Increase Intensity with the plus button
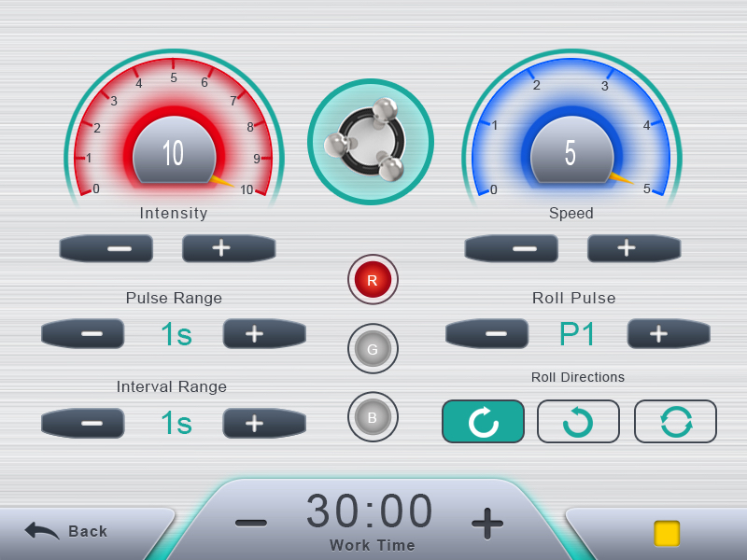 click(x=229, y=248)
